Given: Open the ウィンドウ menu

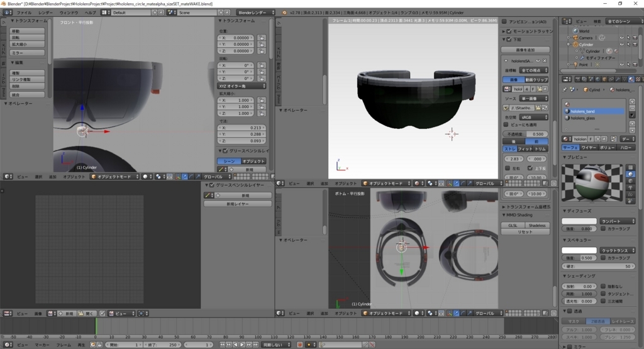Looking at the screenshot, I should click(x=69, y=13).
